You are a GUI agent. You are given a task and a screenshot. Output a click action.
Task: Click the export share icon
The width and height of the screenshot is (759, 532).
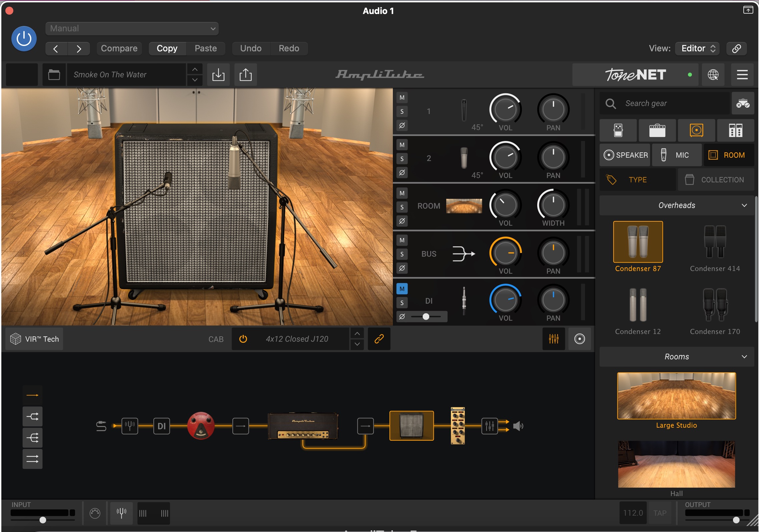[x=245, y=75]
